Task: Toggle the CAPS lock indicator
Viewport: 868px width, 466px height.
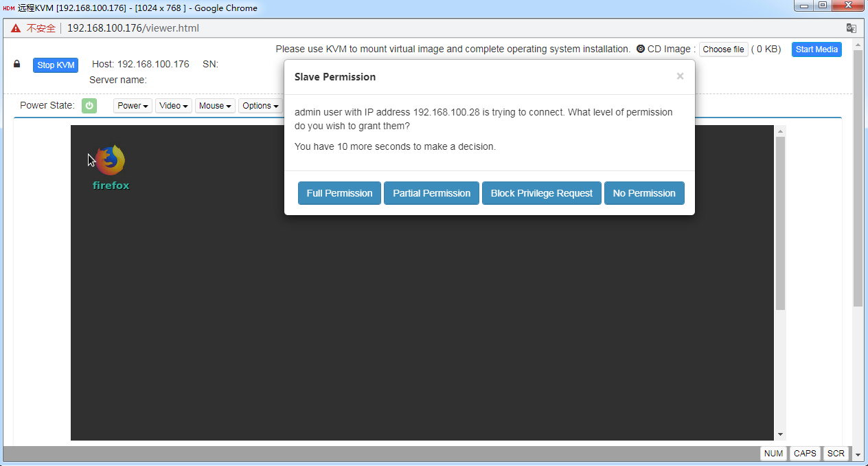Action: pos(805,454)
